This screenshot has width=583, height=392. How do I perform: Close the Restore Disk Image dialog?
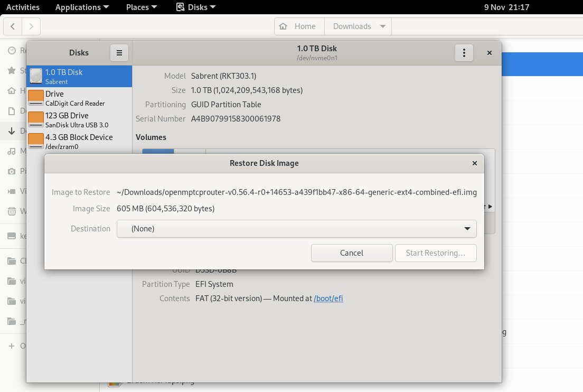(x=474, y=163)
